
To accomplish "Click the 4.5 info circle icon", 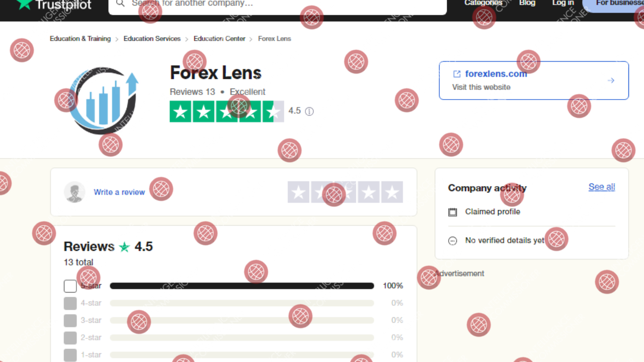I will [309, 112].
